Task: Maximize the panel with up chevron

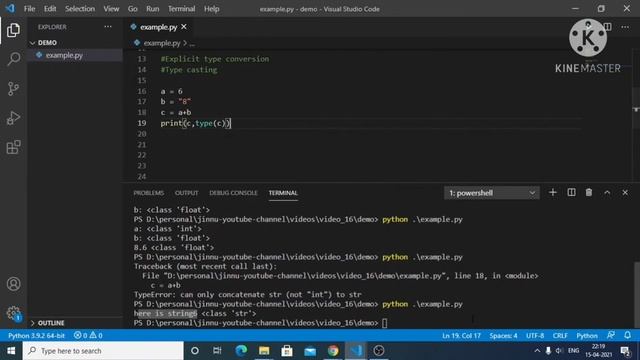Action: tap(607, 193)
